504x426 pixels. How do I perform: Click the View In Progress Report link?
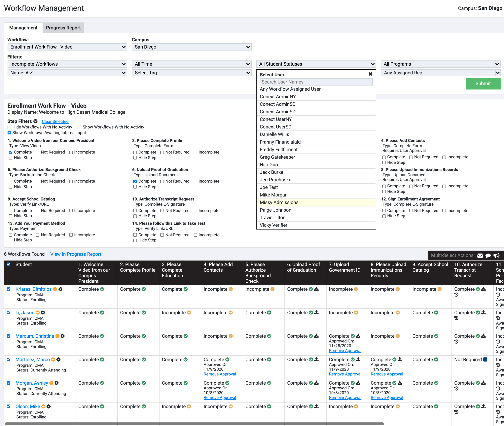(x=76, y=254)
